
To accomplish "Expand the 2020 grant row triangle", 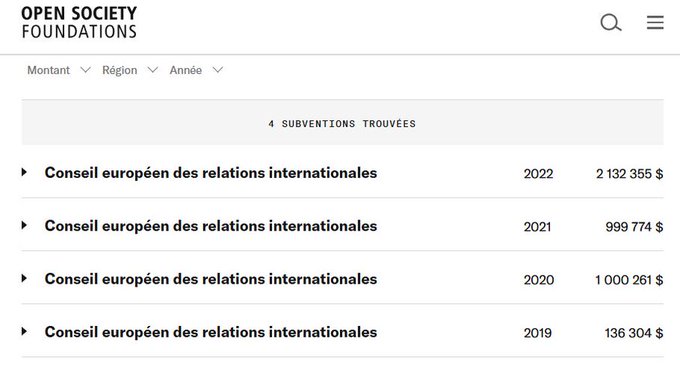I will coord(24,278).
